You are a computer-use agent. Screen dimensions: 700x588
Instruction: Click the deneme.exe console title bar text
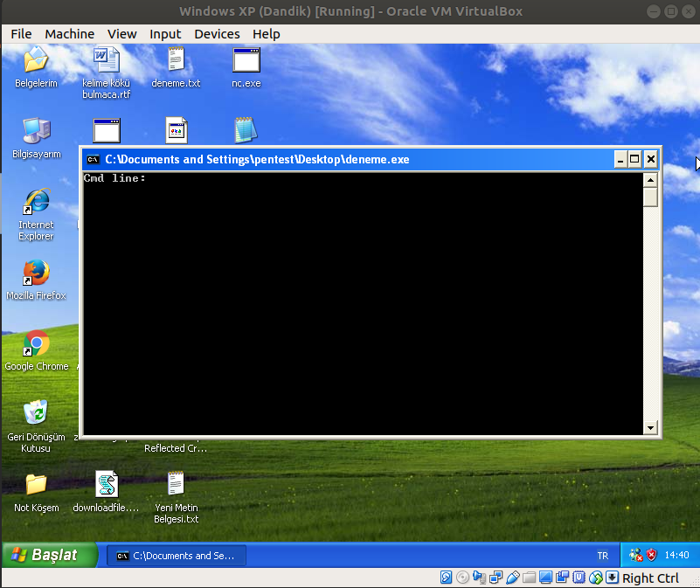coord(257,159)
